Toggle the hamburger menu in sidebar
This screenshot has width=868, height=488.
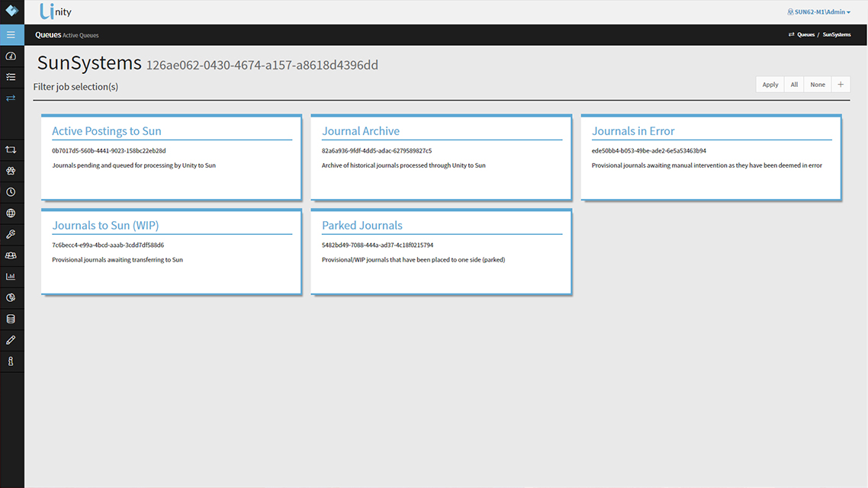click(x=11, y=35)
